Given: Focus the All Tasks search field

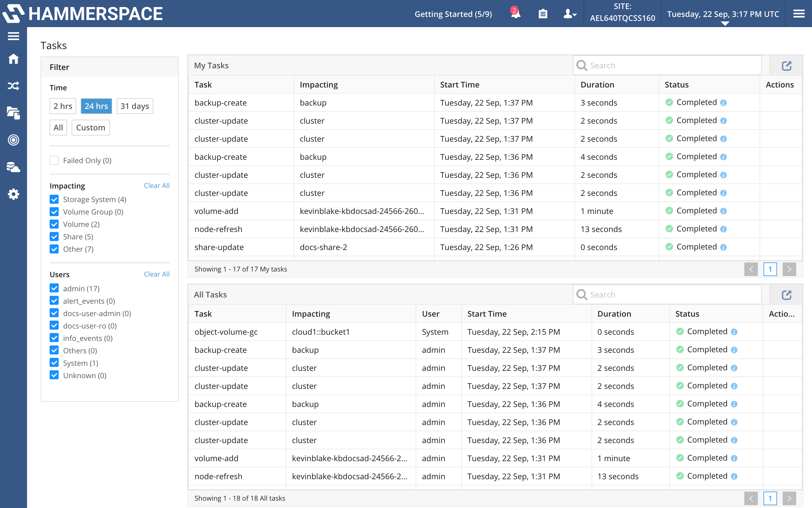Looking at the screenshot, I should [667, 295].
